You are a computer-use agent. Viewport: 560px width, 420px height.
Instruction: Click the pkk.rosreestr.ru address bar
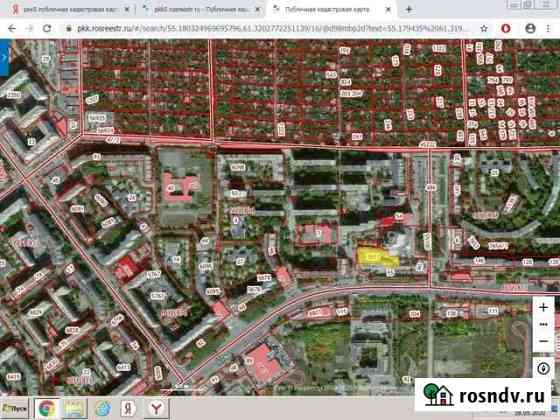(x=271, y=28)
